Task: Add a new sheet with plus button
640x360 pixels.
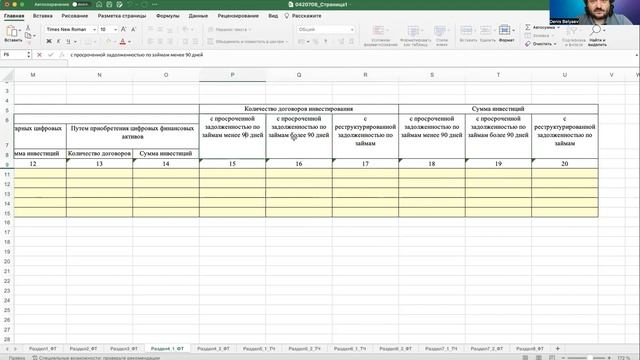Action: tap(558, 349)
